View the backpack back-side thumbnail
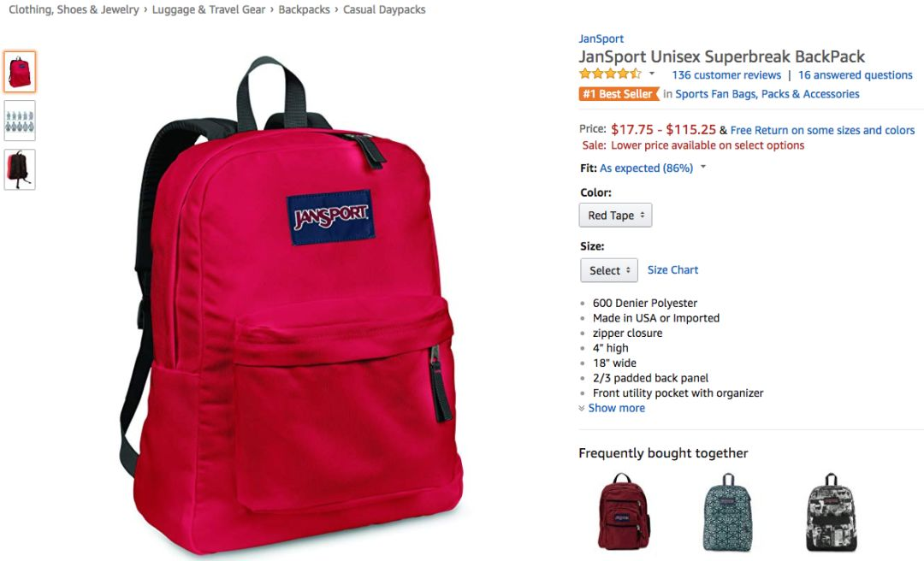The image size is (924, 561). click(20, 169)
